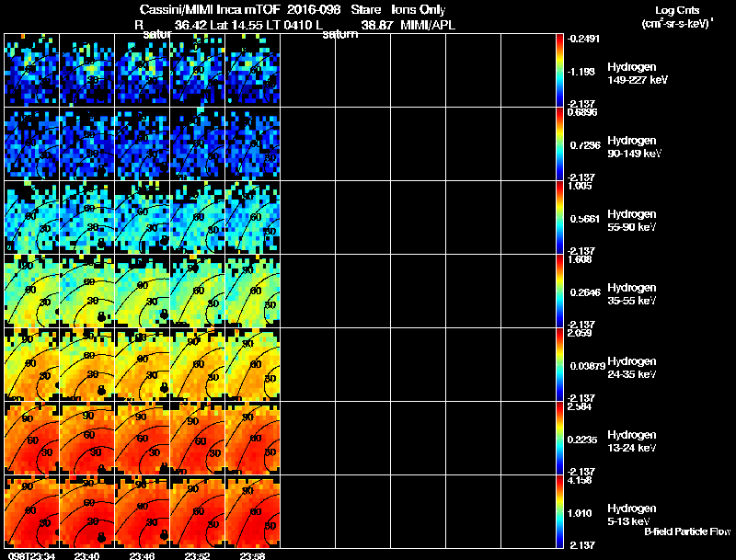Viewport: 736px width, 560px height.
Task: Pick the Hydrogen 55-90 keV image at 23:46
Action: tap(143, 218)
